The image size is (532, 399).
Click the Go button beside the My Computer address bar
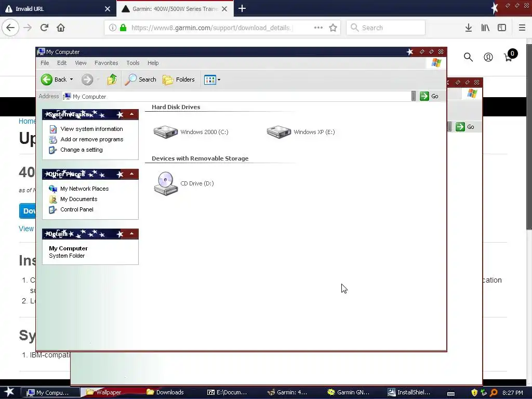click(x=429, y=96)
